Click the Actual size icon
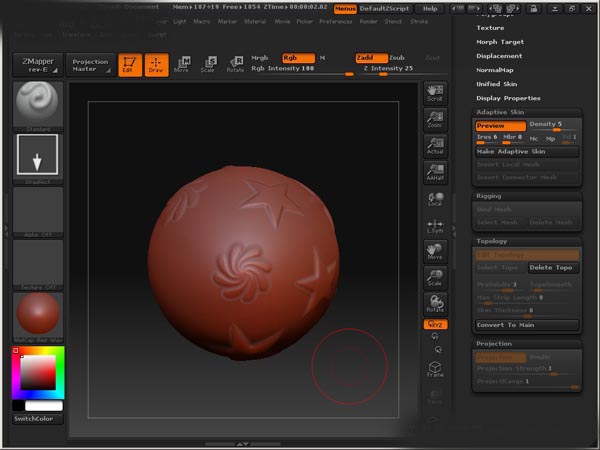The image size is (600, 450). point(434,145)
